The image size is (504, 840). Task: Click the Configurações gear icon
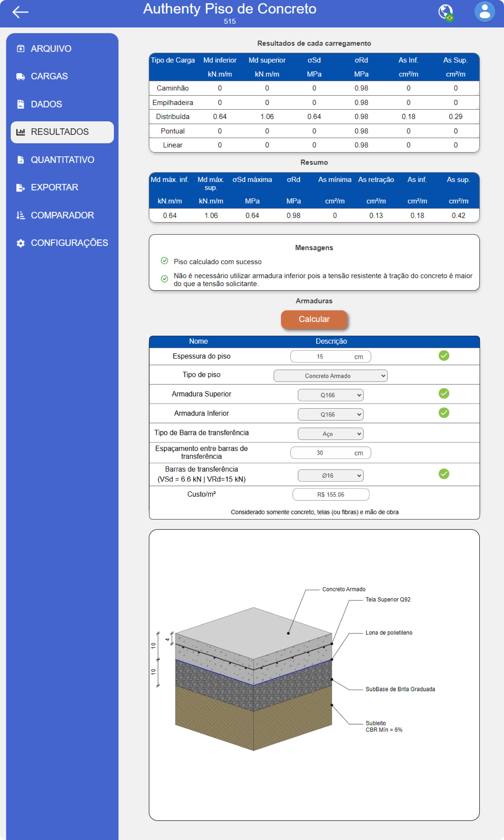point(21,243)
